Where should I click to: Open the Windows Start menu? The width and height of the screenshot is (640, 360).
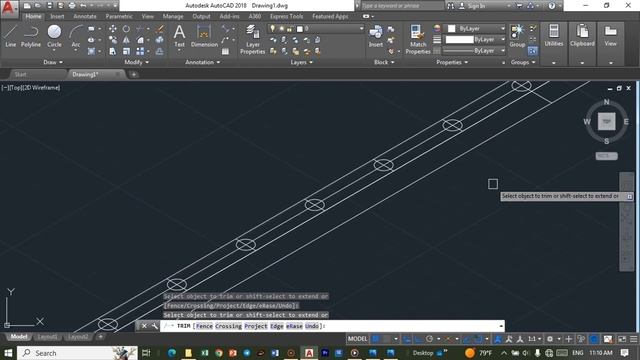pyautogui.click(x=8, y=353)
